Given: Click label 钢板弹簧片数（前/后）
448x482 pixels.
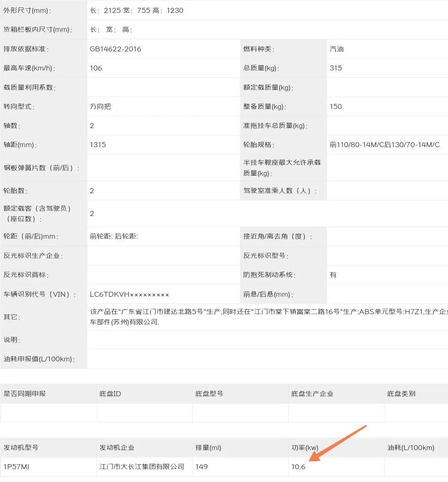Looking at the screenshot, I should coord(41,168).
